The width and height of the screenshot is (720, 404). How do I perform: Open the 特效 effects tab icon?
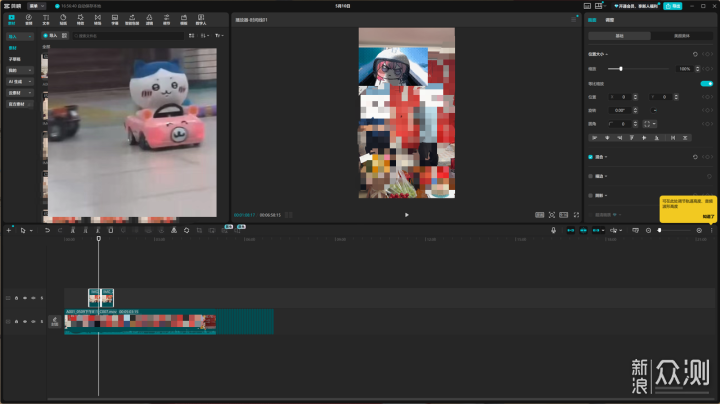[80, 19]
